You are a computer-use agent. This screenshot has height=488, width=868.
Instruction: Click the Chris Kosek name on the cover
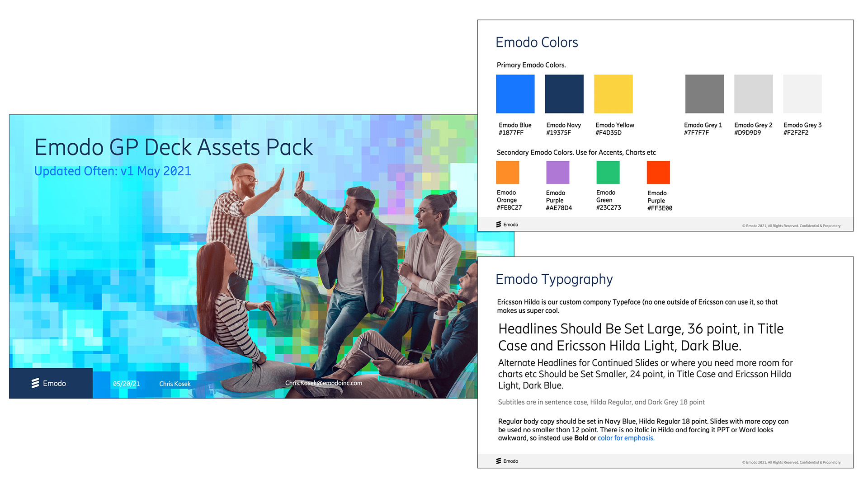click(x=175, y=384)
